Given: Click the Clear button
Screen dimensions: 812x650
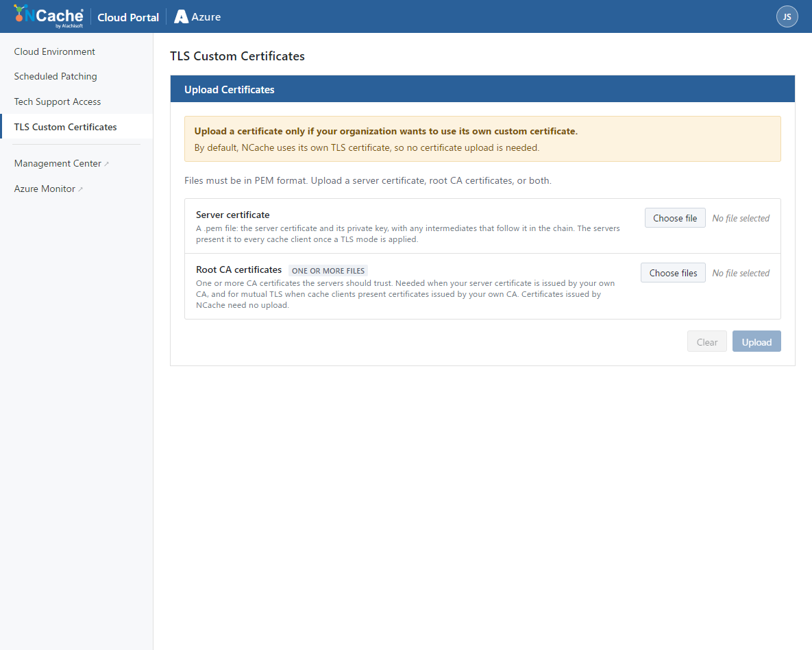Looking at the screenshot, I should 707,341.
